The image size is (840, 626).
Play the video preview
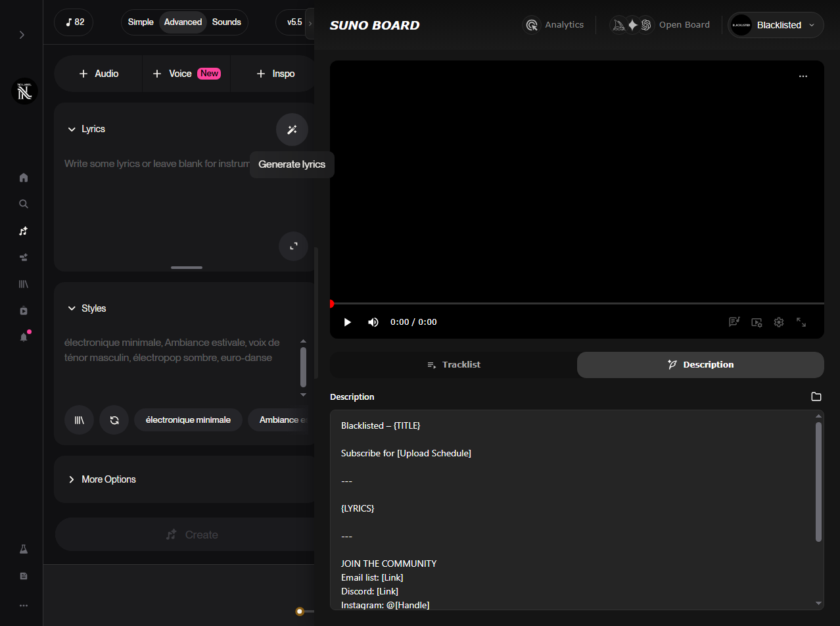point(348,322)
